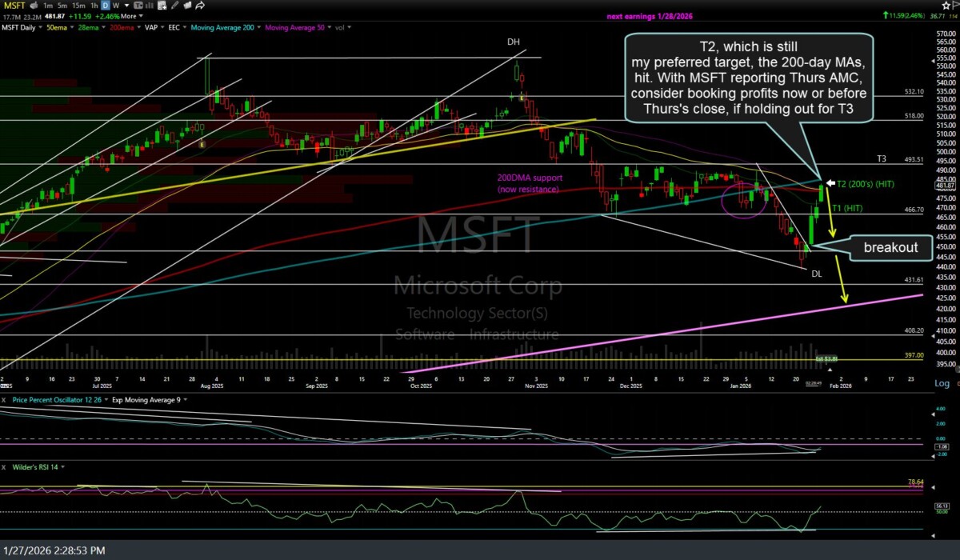The height and width of the screenshot is (560, 960).
Task: Click the EEC indicator label
Action: tap(174, 27)
